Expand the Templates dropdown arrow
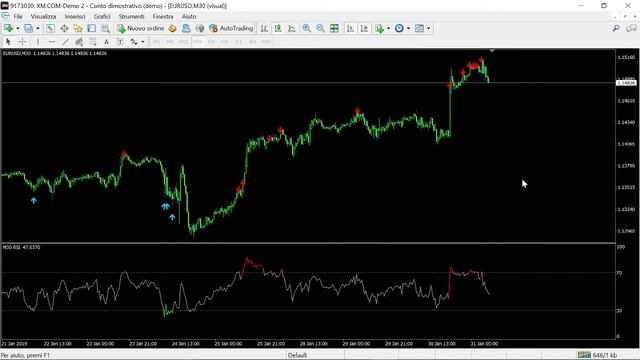Screen dimensions: 640x360 428,29
